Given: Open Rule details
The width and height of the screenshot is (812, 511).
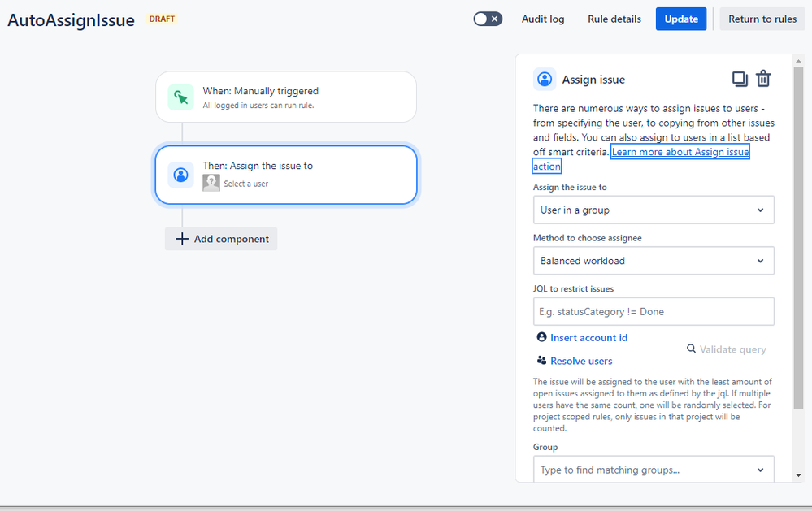Looking at the screenshot, I should [614, 19].
